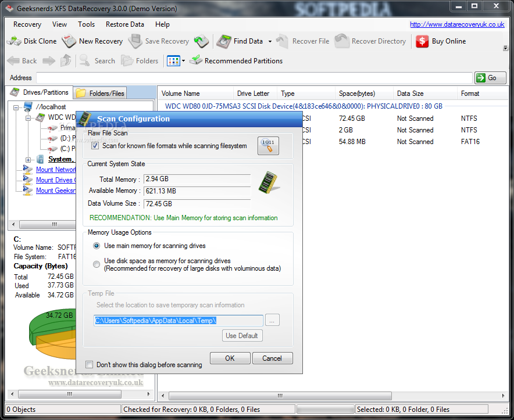The width and height of the screenshot is (514, 420).
Task: Click the System node icon in tree
Action: click(x=40, y=159)
